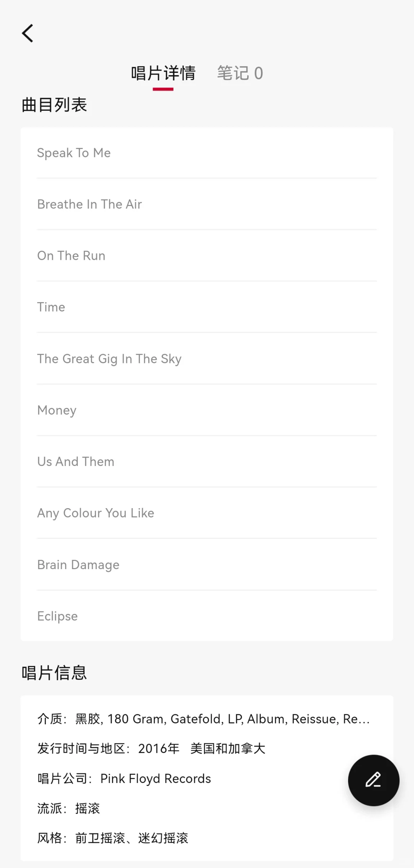Click the 唱片信息 section heading
Image resolution: width=414 pixels, height=868 pixels.
point(54,673)
